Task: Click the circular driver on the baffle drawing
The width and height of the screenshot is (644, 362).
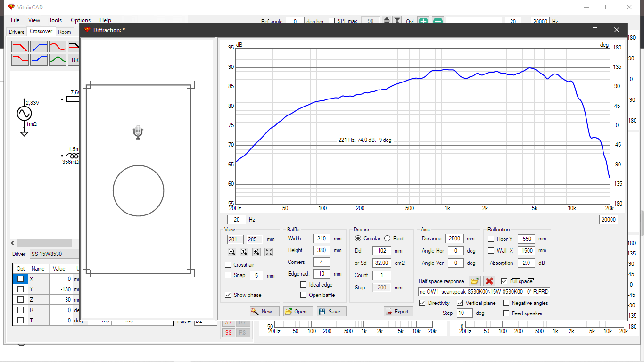Action: (138, 191)
